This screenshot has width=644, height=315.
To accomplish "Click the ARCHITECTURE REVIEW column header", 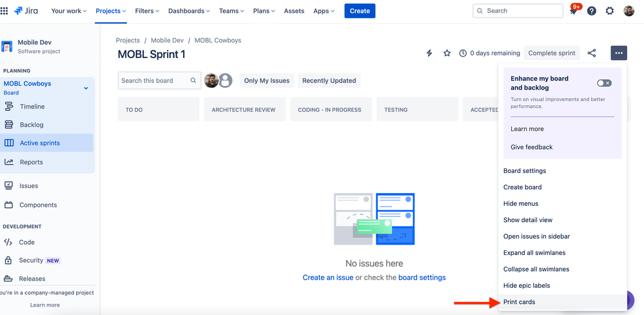I will click(x=245, y=110).
